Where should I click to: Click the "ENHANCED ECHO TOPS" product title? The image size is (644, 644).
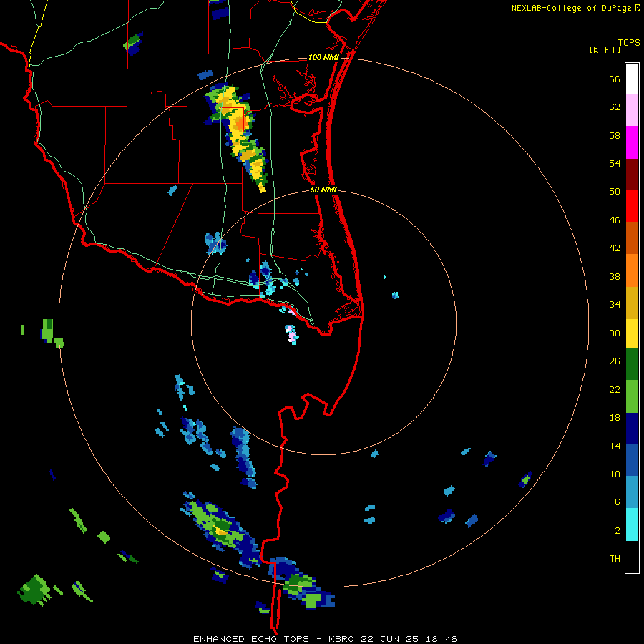pyautogui.click(x=251, y=639)
